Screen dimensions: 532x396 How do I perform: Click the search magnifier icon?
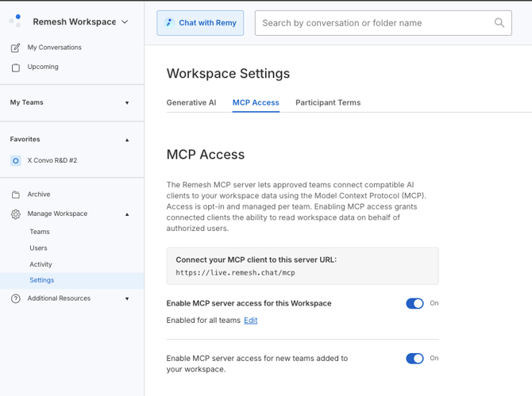(x=499, y=23)
